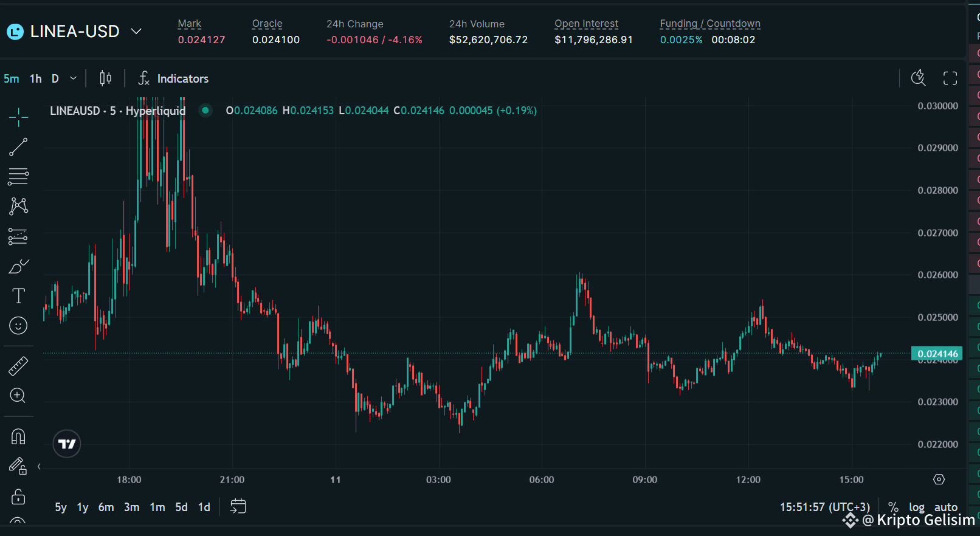Toggle auto scale mode
Image resolution: width=980 pixels, height=536 pixels.
coord(946,507)
